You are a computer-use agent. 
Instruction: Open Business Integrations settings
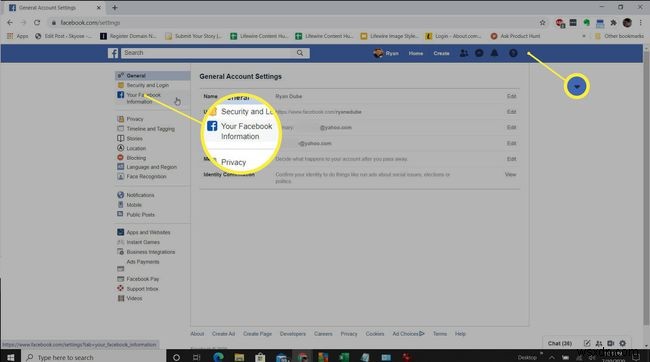[150, 252]
